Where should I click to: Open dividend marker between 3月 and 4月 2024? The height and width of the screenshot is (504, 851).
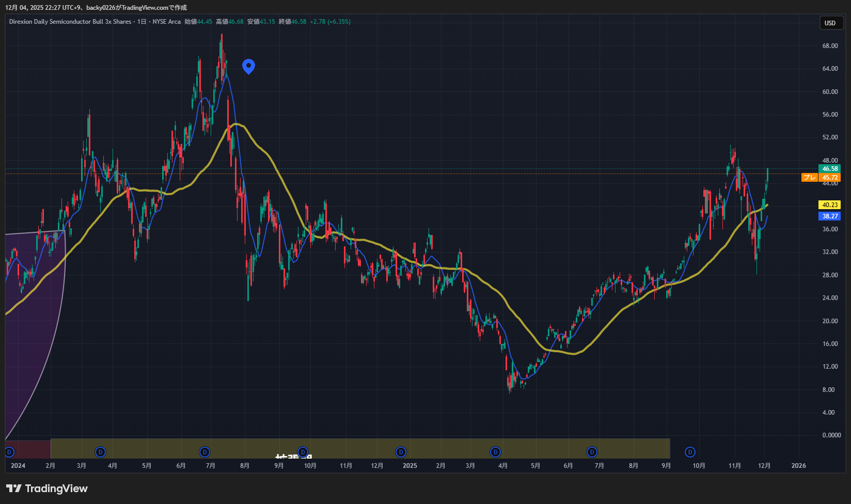point(101,452)
